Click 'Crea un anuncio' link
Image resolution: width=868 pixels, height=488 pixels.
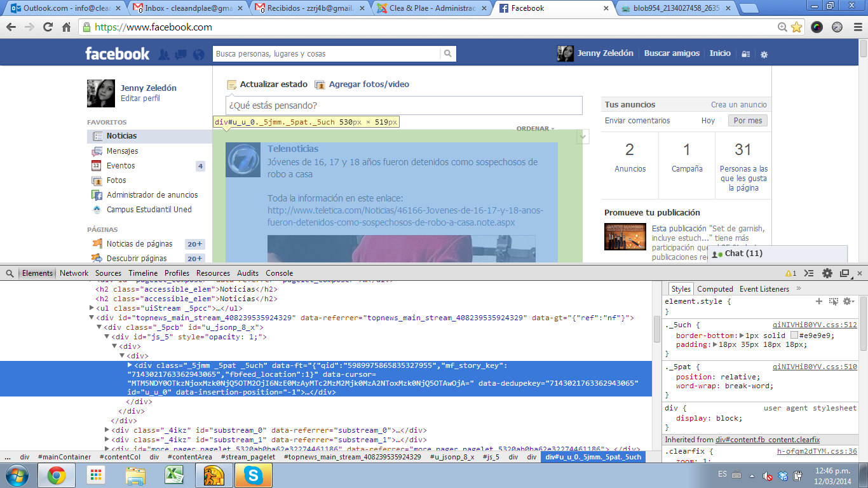tap(738, 105)
